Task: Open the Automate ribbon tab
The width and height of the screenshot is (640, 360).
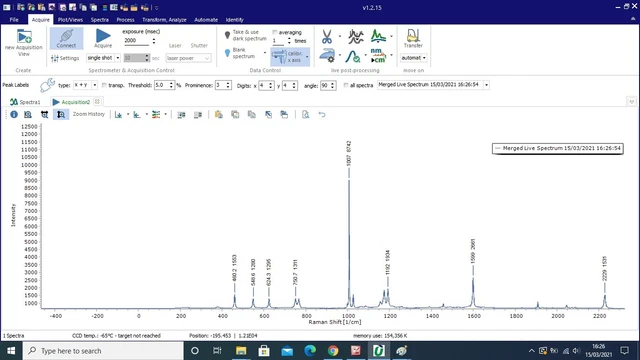Action: click(206, 20)
